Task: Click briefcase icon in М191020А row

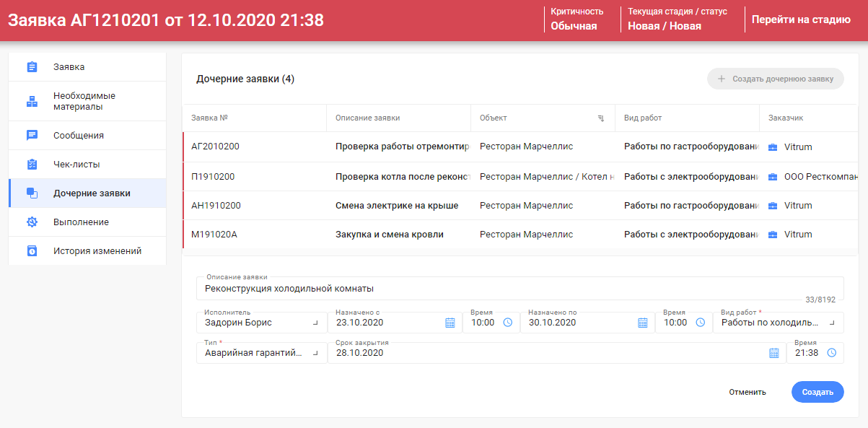Action: 773,235
